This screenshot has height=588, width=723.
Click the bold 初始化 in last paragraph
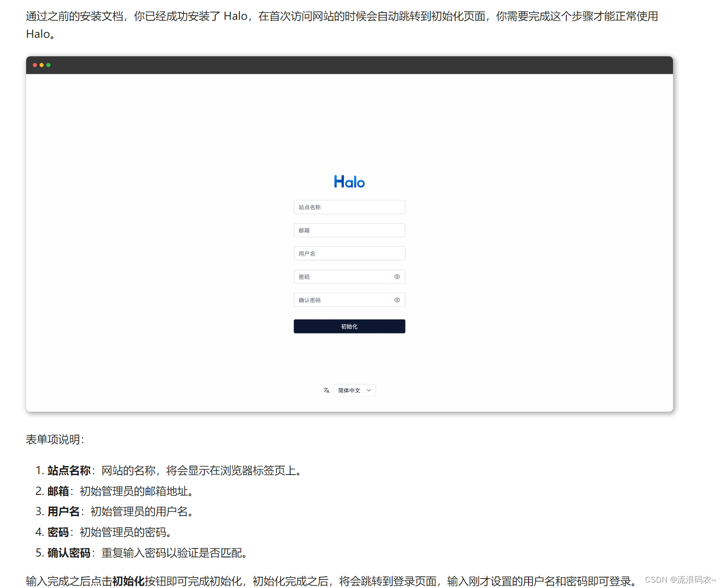(128, 581)
